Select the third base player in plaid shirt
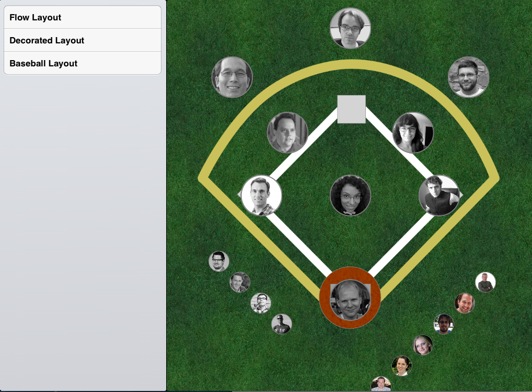This screenshot has width=532, height=392. click(261, 195)
